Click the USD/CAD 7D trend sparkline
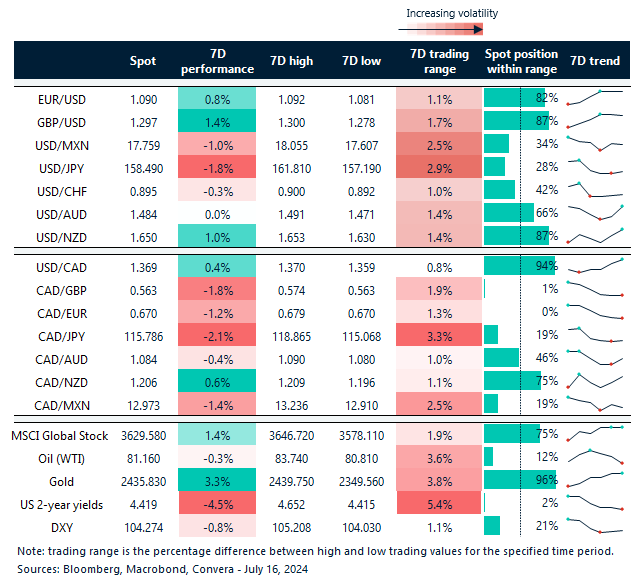 click(595, 267)
